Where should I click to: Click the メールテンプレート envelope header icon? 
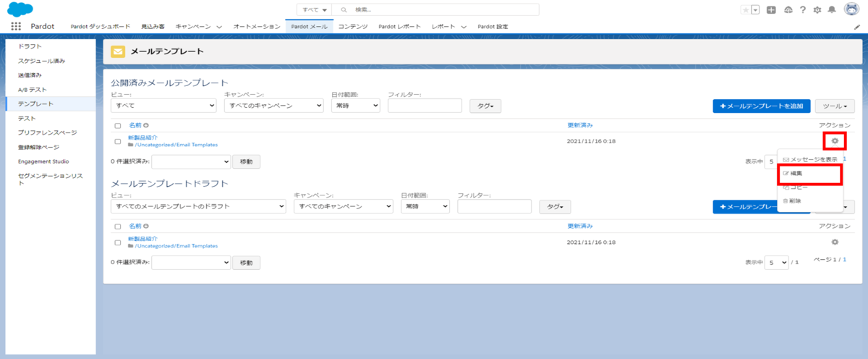pyautogui.click(x=117, y=51)
